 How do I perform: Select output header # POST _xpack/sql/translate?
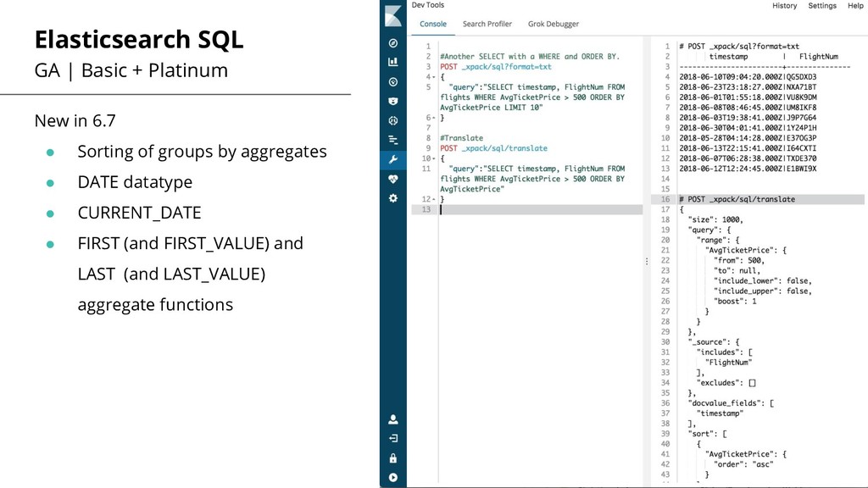click(x=737, y=199)
